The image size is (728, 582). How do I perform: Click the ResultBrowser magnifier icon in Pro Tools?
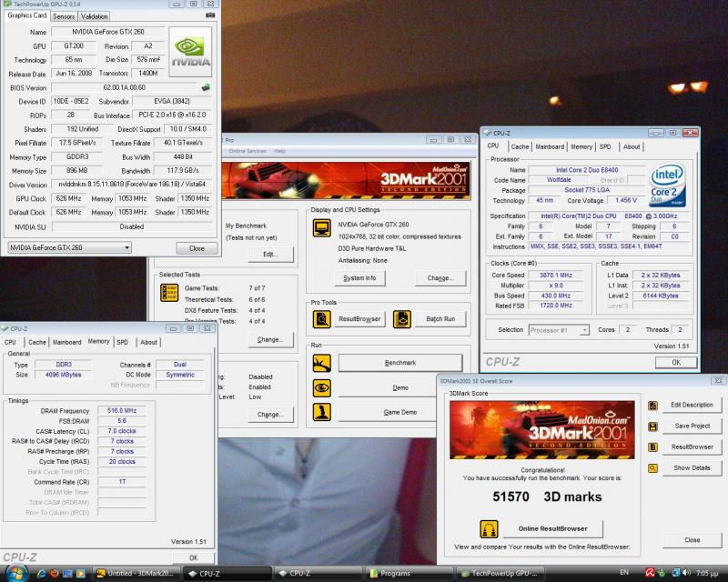click(322, 319)
